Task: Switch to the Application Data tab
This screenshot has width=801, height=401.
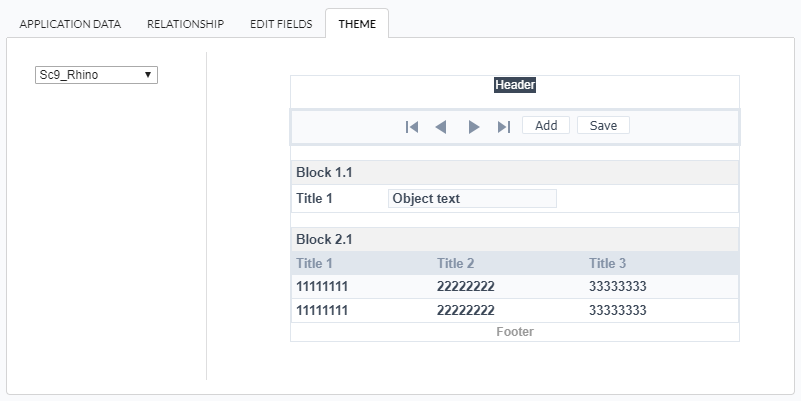Action: [x=70, y=24]
